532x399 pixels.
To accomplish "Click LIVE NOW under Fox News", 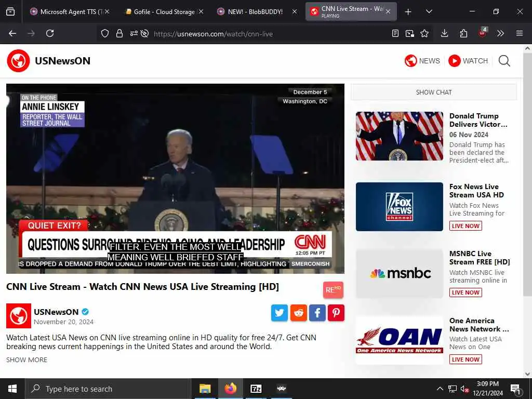I will (465, 226).
